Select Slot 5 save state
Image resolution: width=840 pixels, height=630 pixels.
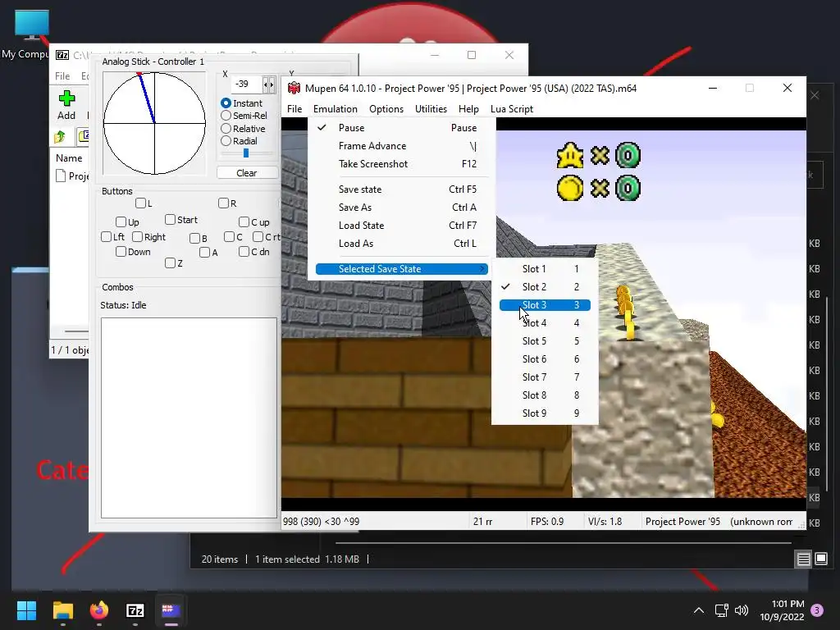(x=545, y=341)
